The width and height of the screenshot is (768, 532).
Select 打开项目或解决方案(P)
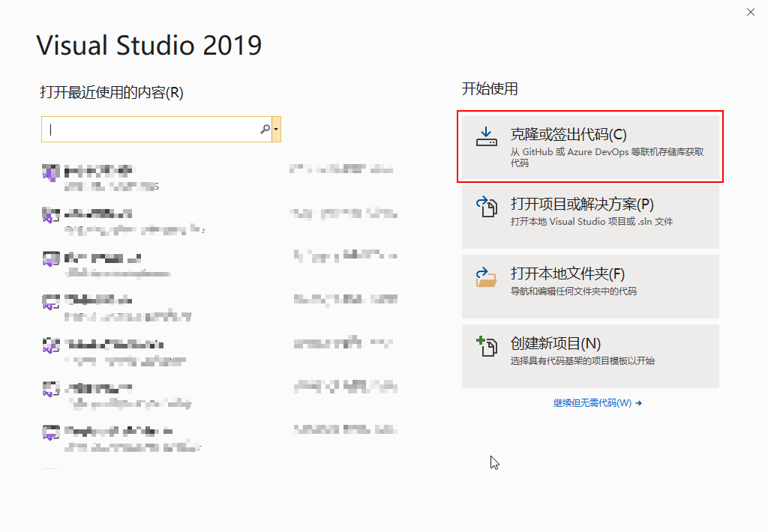(590, 217)
